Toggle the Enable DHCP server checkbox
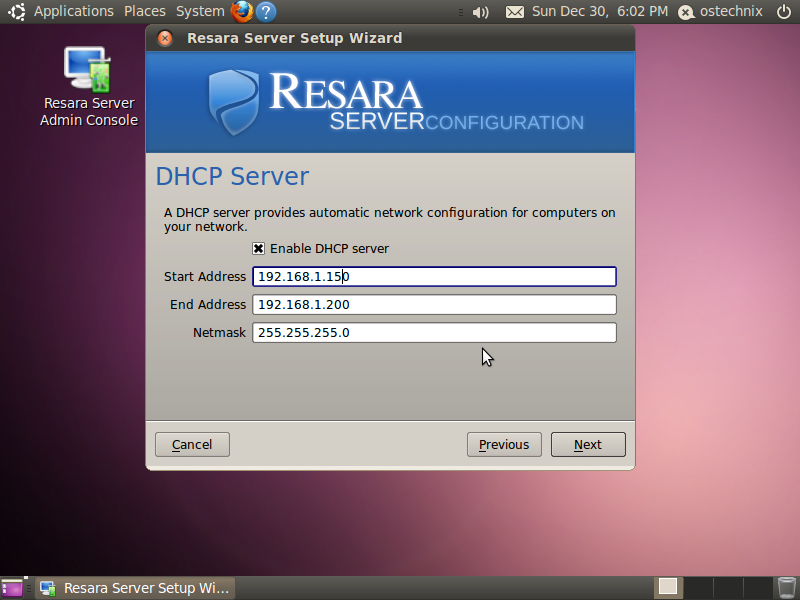Screen dimensions: 800x600 coord(258,248)
